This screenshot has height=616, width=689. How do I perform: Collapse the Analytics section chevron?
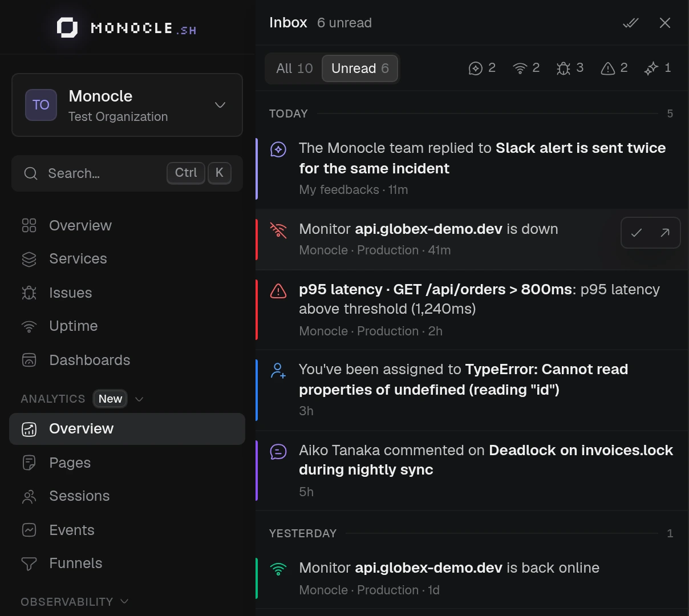coord(139,399)
